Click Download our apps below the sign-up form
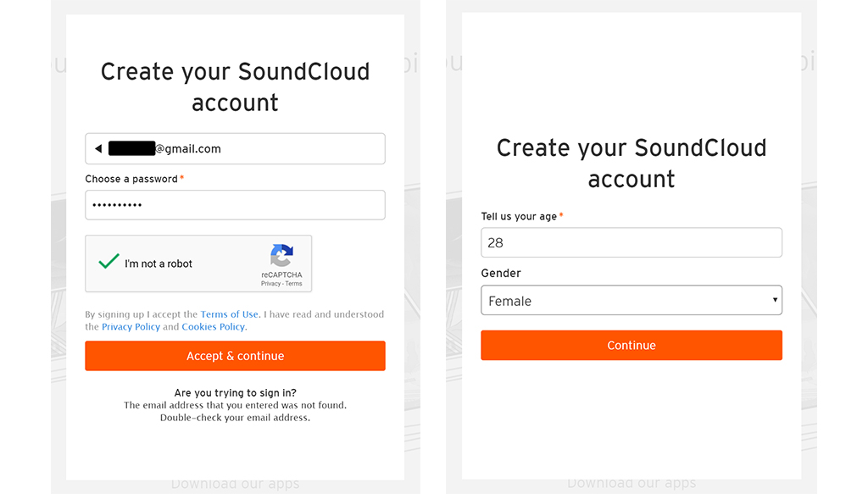This screenshot has width=868, height=494. [236, 485]
